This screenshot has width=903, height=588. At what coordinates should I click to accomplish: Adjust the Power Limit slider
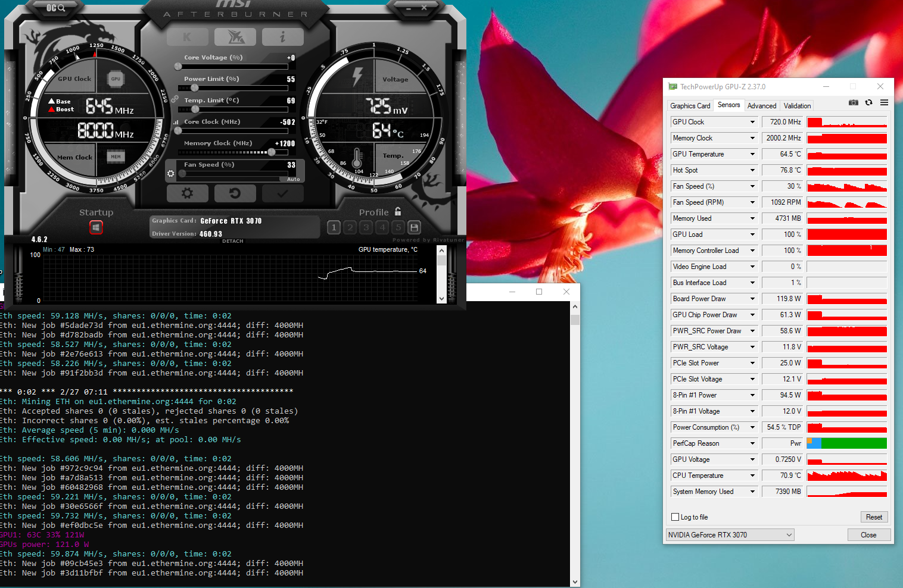233,87
